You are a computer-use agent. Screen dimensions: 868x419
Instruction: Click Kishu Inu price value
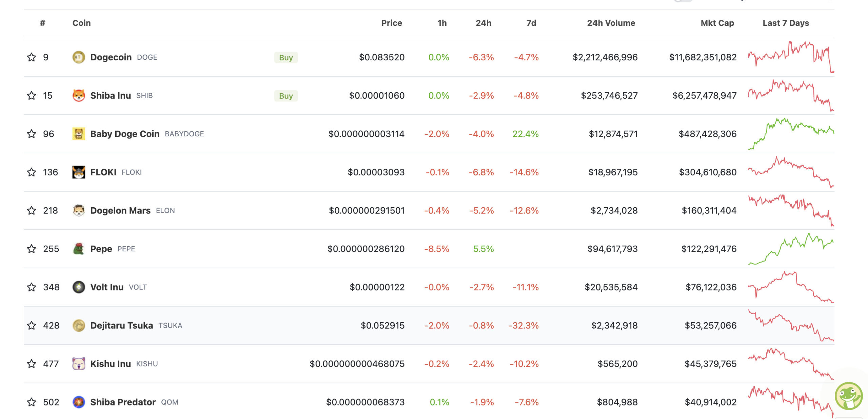coord(357,364)
